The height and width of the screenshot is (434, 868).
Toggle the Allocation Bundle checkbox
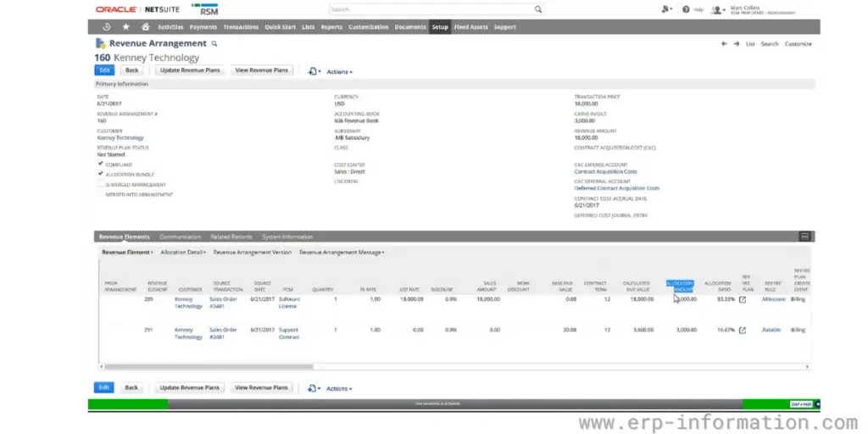pyautogui.click(x=101, y=174)
